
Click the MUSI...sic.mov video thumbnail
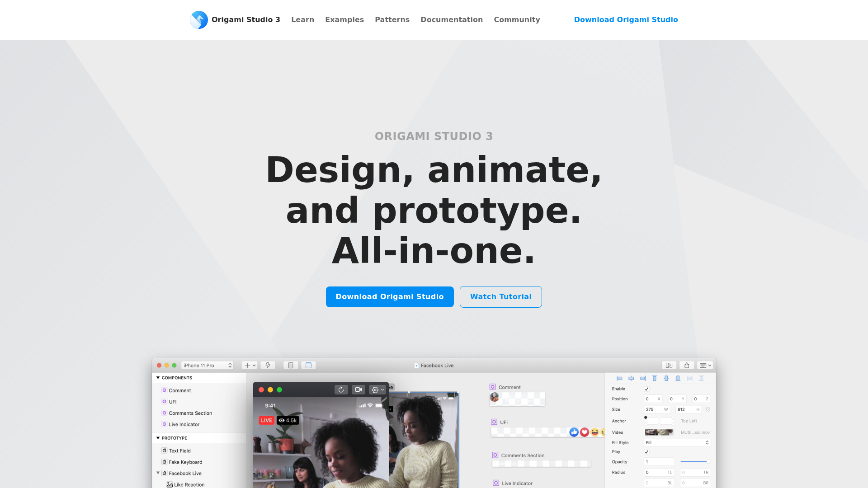click(659, 432)
